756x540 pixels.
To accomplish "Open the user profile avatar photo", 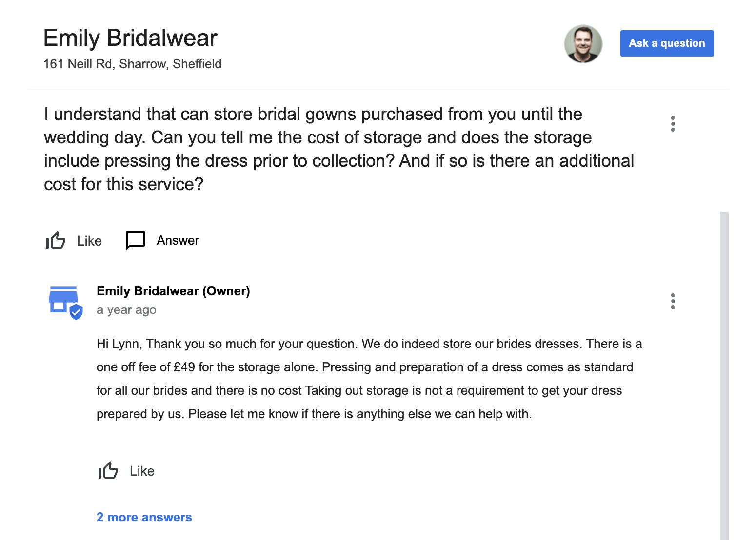I will (x=583, y=44).
